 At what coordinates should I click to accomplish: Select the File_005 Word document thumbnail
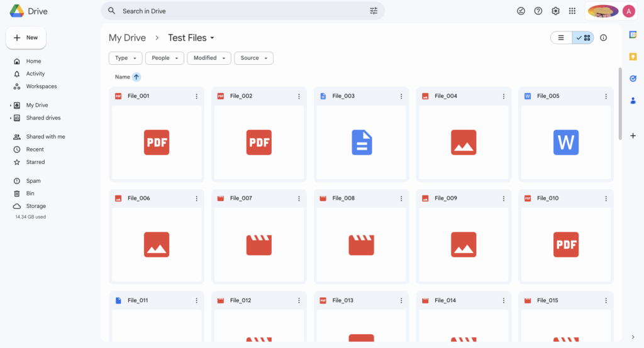(566, 143)
